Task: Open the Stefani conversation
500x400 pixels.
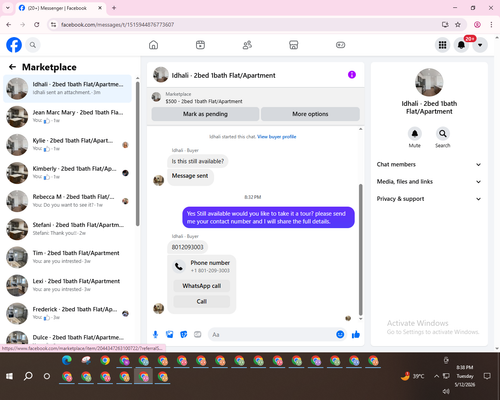Action: pyautogui.click(x=67, y=229)
